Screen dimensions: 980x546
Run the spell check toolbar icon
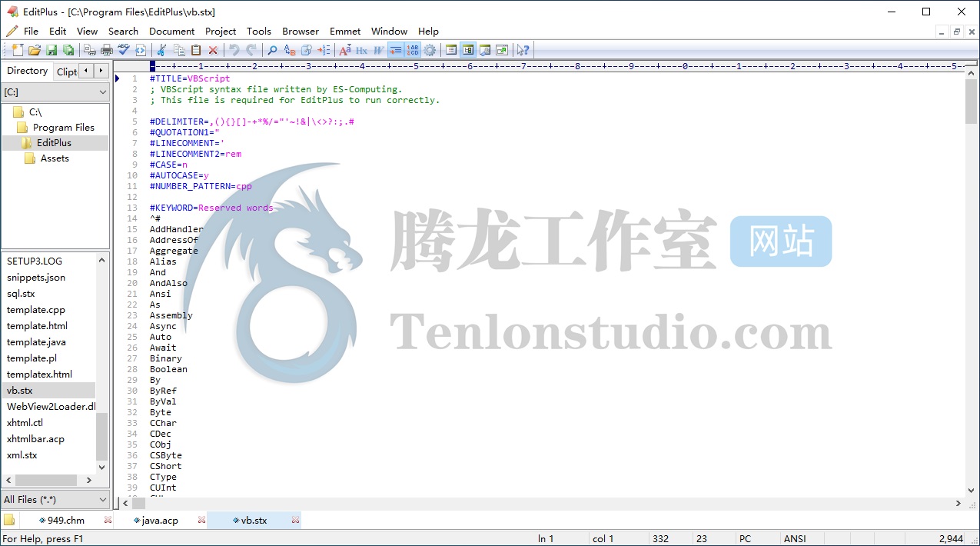pyautogui.click(x=124, y=50)
